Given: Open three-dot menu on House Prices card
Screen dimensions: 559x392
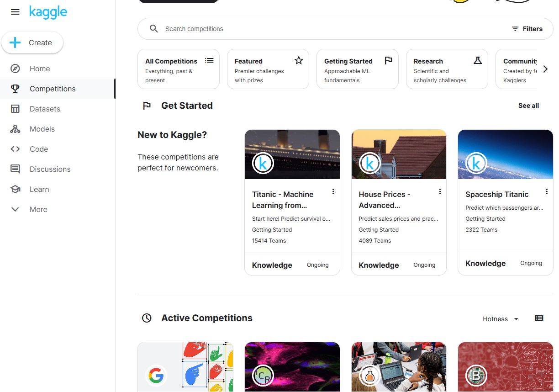Looking at the screenshot, I should coord(440,191).
